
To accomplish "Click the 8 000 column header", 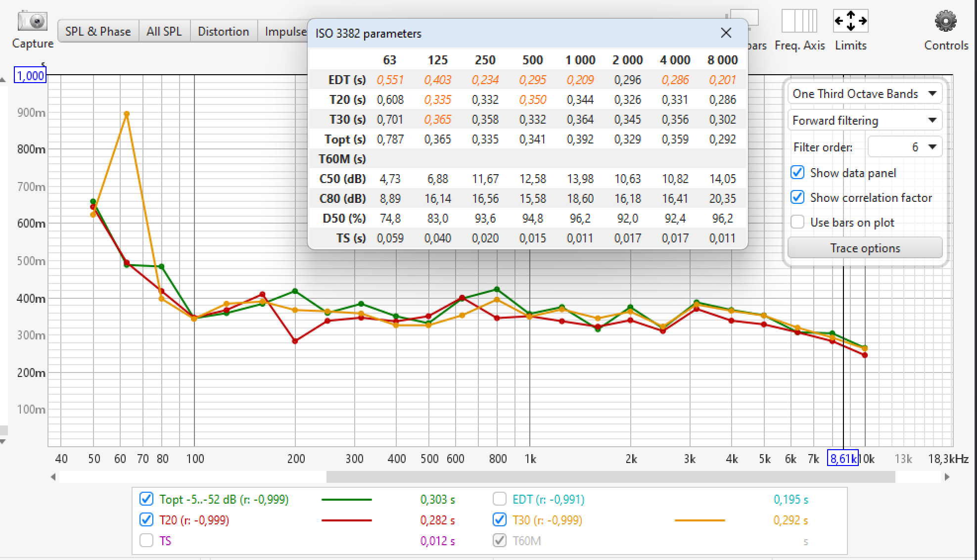I will pos(723,60).
